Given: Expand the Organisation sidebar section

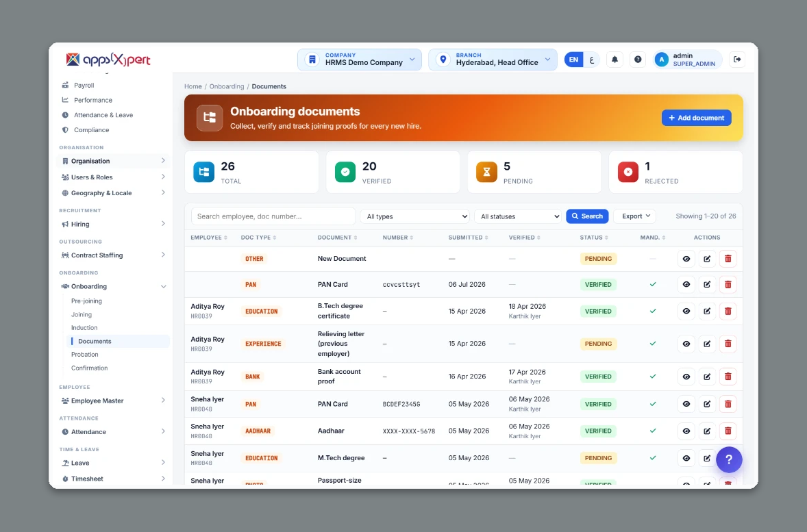Looking at the screenshot, I should 113,161.
